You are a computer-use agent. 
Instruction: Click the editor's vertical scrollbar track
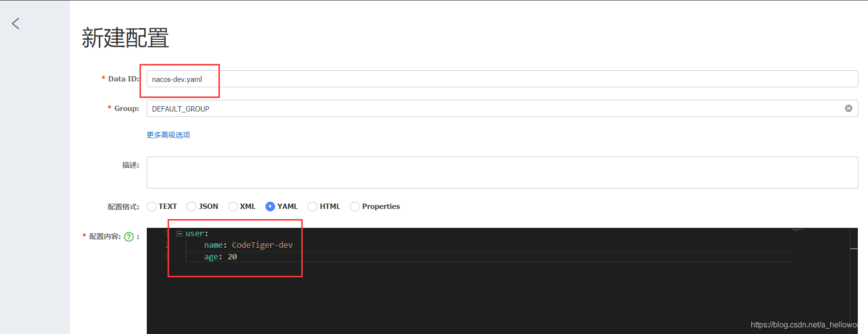tap(854, 281)
